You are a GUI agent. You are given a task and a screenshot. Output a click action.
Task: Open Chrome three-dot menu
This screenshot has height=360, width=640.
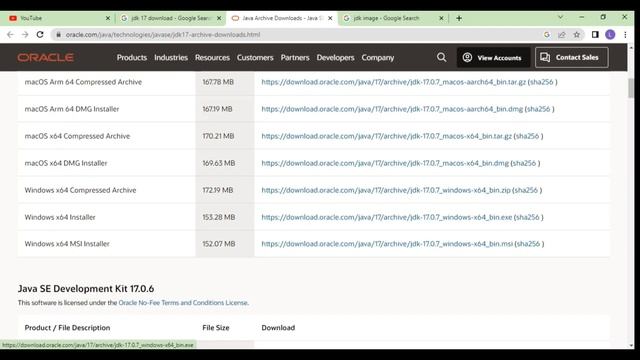pos(625,35)
